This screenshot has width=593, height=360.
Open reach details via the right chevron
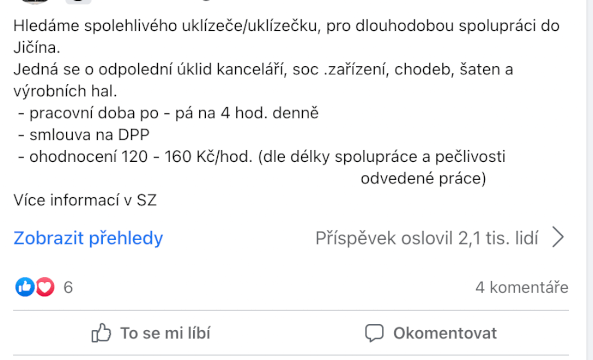coord(558,237)
